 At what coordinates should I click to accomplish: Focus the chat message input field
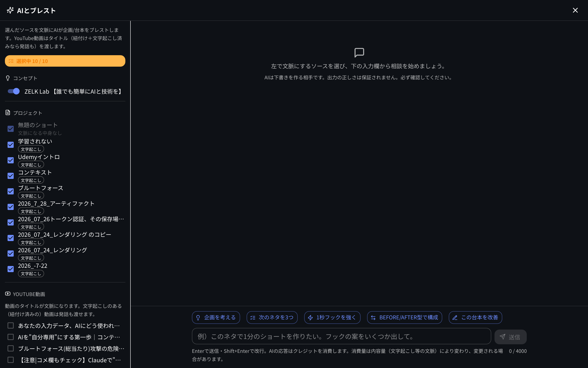pos(341,336)
